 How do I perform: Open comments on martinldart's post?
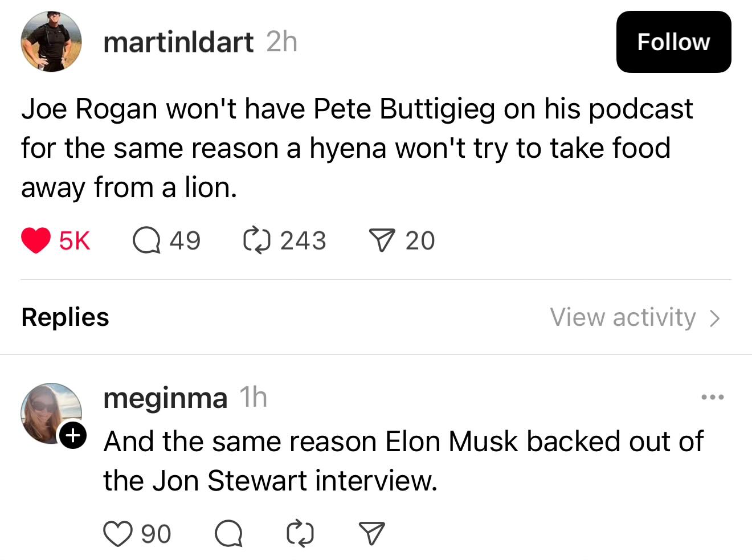coord(146,240)
